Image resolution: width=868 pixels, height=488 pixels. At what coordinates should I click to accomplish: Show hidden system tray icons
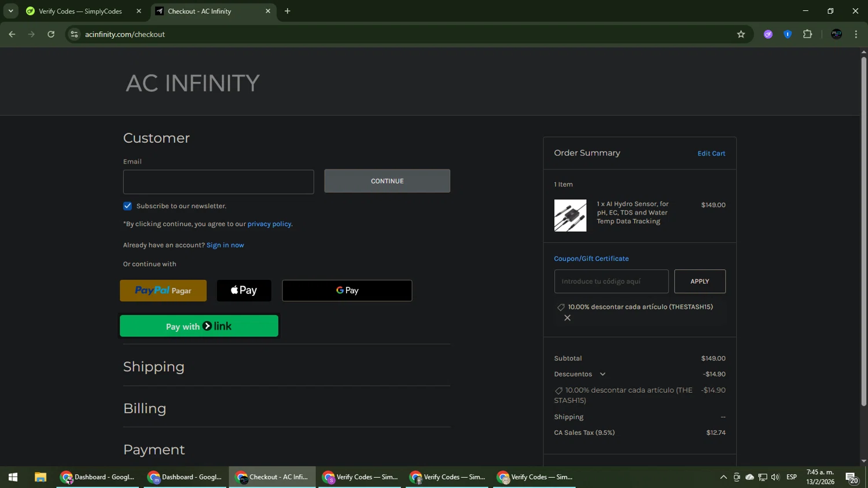(723, 477)
